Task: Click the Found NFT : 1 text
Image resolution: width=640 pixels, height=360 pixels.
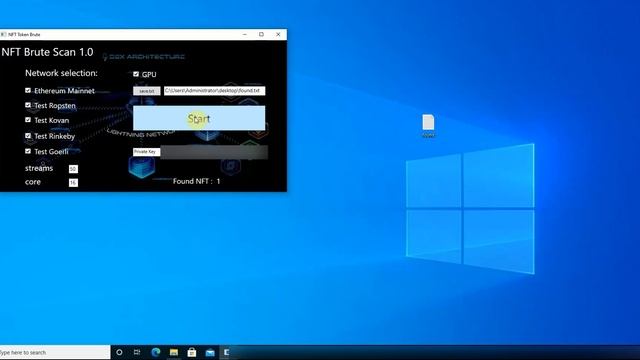Action: 196,181
